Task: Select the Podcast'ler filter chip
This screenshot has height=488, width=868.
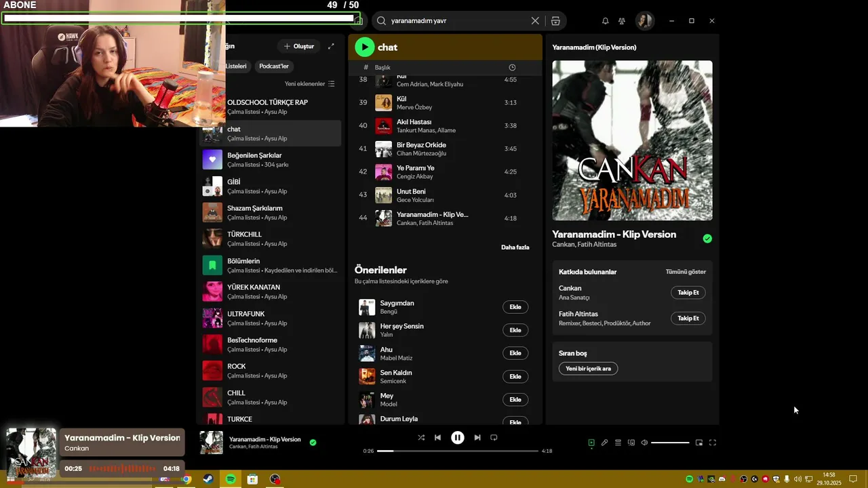Action: [x=274, y=66]
